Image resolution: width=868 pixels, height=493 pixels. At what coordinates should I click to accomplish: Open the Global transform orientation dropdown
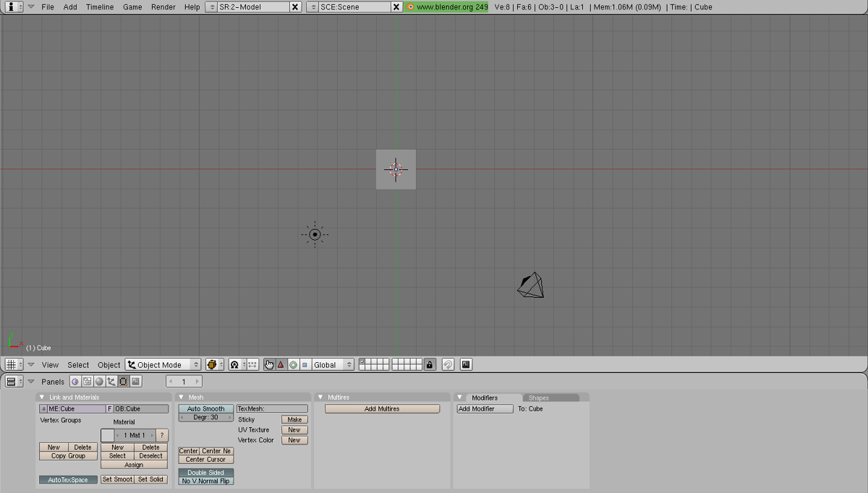(x=331, y=364)
